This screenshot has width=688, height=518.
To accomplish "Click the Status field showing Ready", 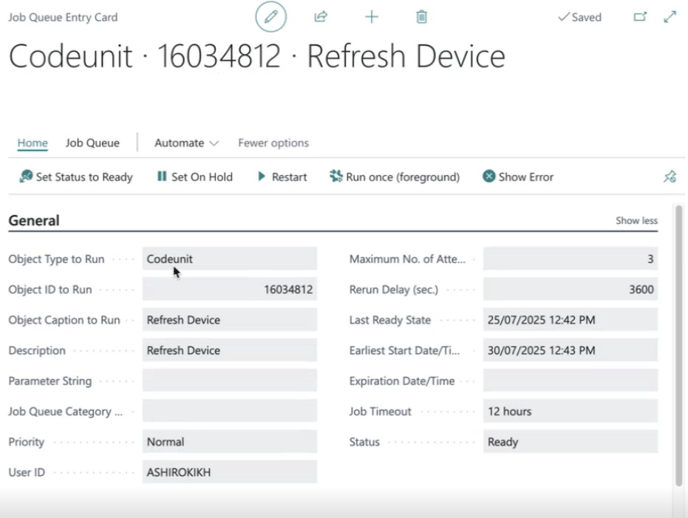I will click(570, 442).
